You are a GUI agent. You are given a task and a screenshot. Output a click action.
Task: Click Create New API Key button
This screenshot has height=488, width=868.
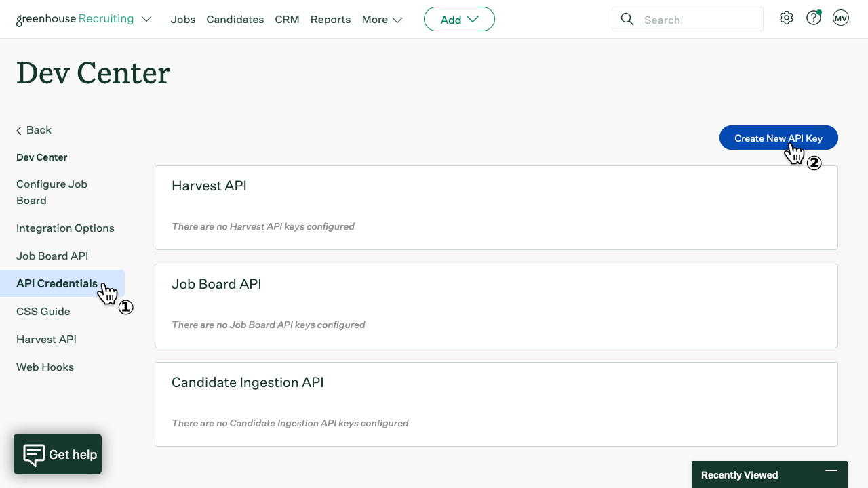click(x=778, y=138)
